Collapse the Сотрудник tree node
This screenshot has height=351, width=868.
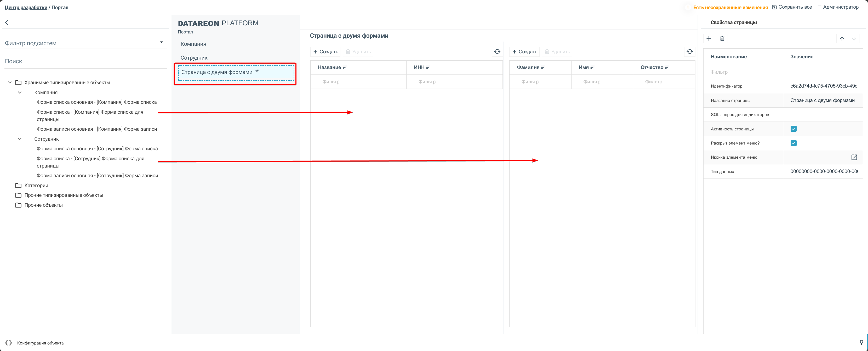click(x=20, y=139)
